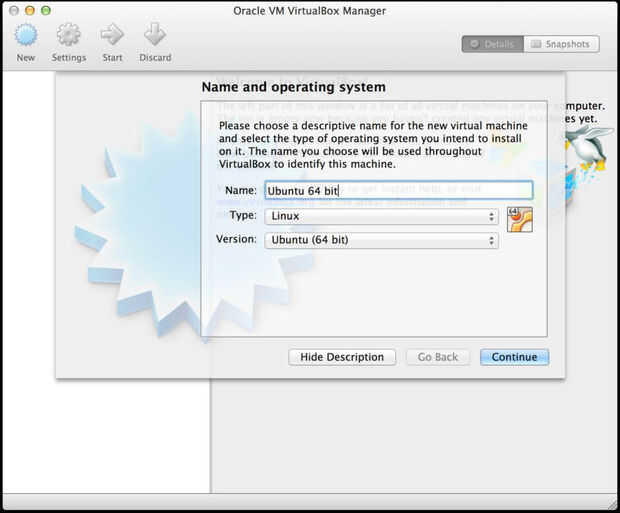Click the yellow minimize window button
620x513 pixels.
[30, 10]
